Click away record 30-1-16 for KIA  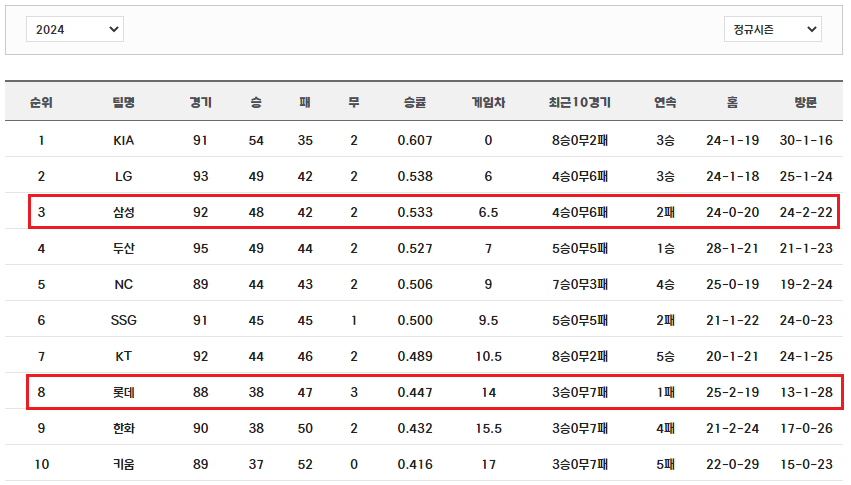click(806, 141)
